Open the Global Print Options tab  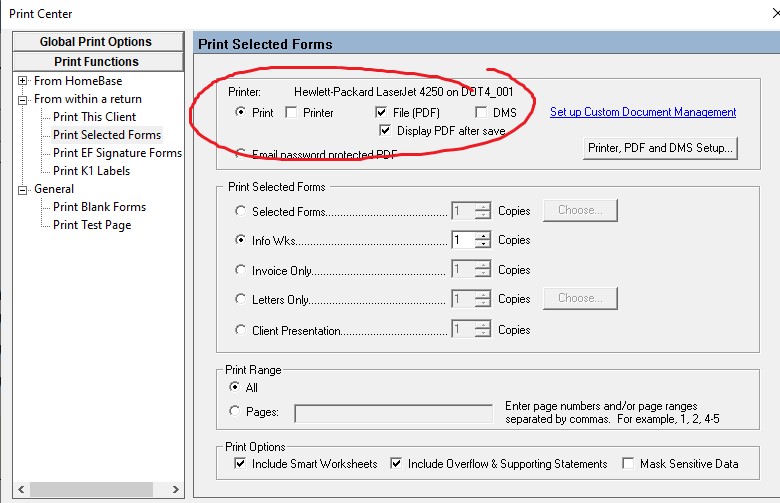(x=96, y=42)
